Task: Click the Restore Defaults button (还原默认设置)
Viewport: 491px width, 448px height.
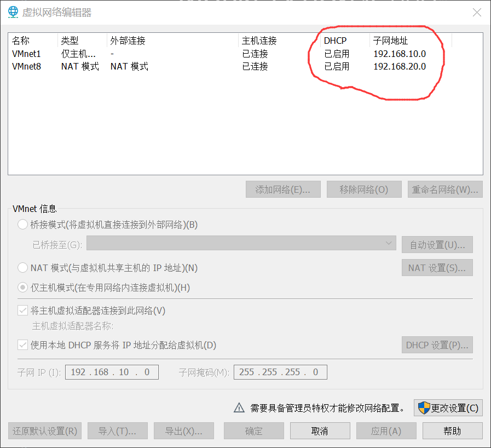Action: tap(45, 431)
